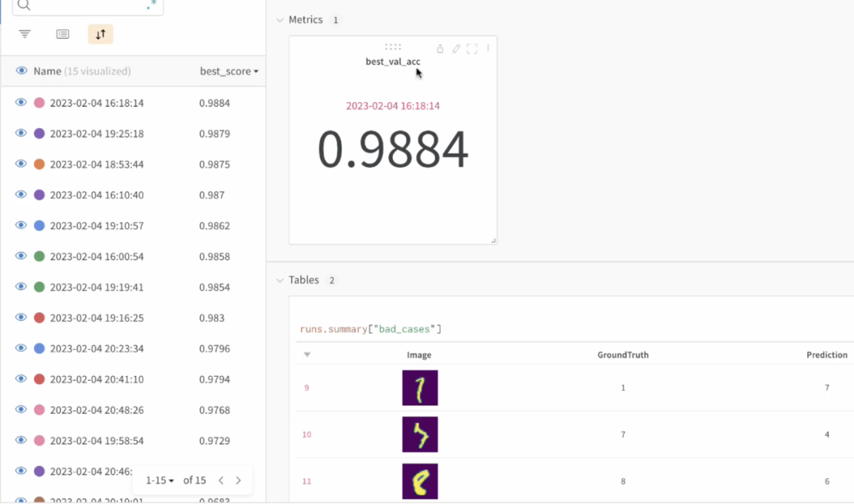
Task: Hide run 2023-02-04 20:41:10
Action: [21, 379]
